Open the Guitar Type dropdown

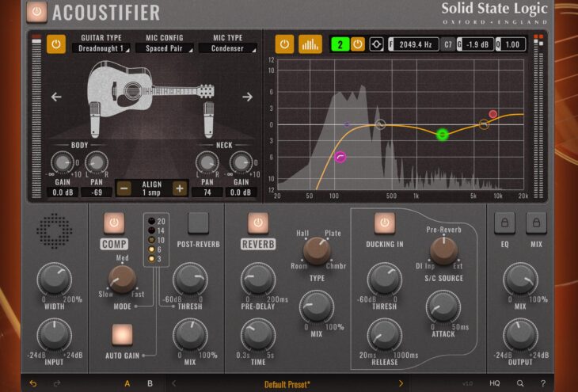[99, 48]
